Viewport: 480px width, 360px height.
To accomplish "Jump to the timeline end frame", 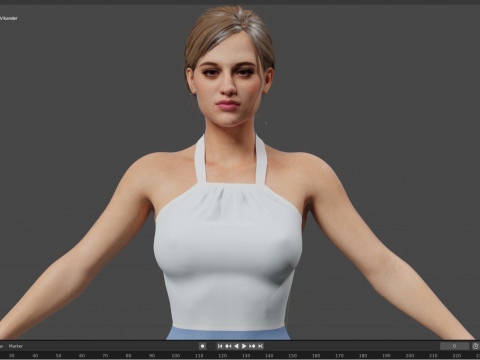I will click(260, 346).
